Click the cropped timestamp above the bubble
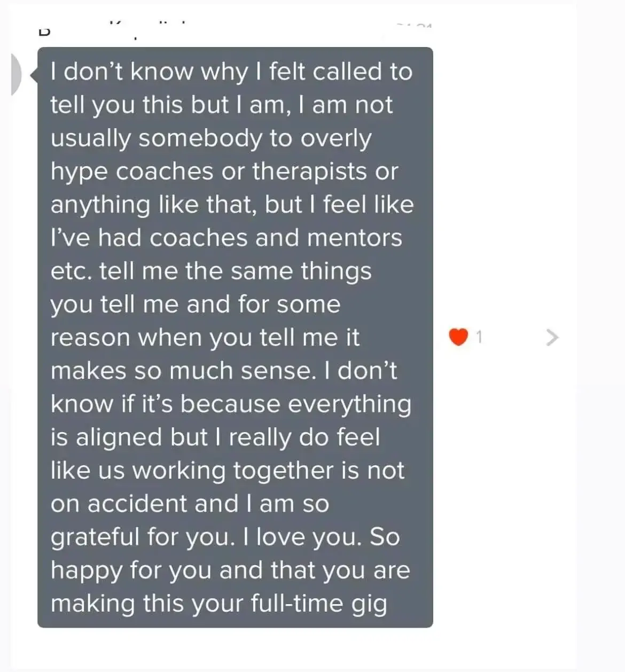Screen dimensions: 625x672 click(x=415, y=25)
